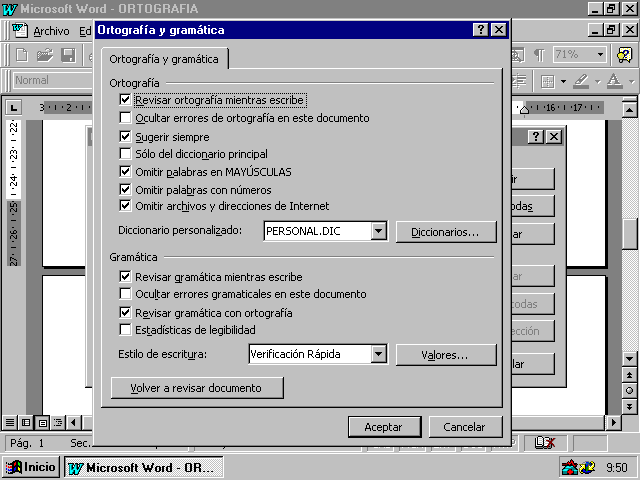Click the Word document icon beside Archivo
The width and height of the screenshot is (640, 480).
[20, 30]
